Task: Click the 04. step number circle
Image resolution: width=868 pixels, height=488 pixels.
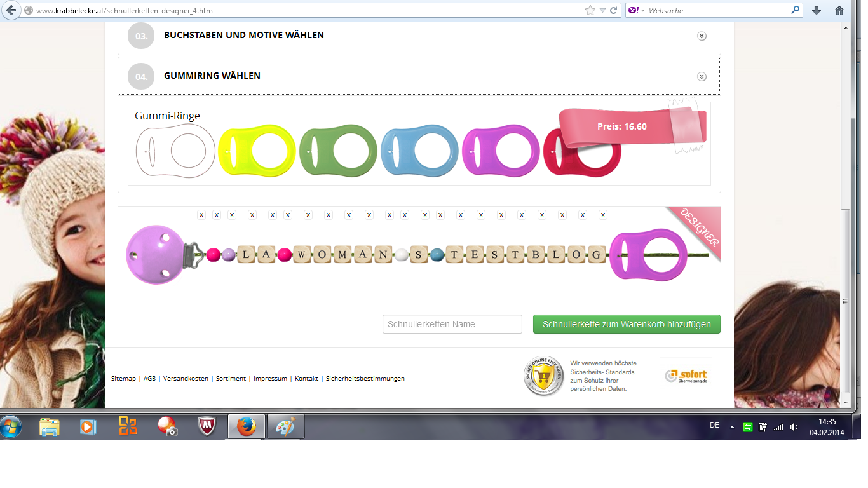Action: point(141,77)
